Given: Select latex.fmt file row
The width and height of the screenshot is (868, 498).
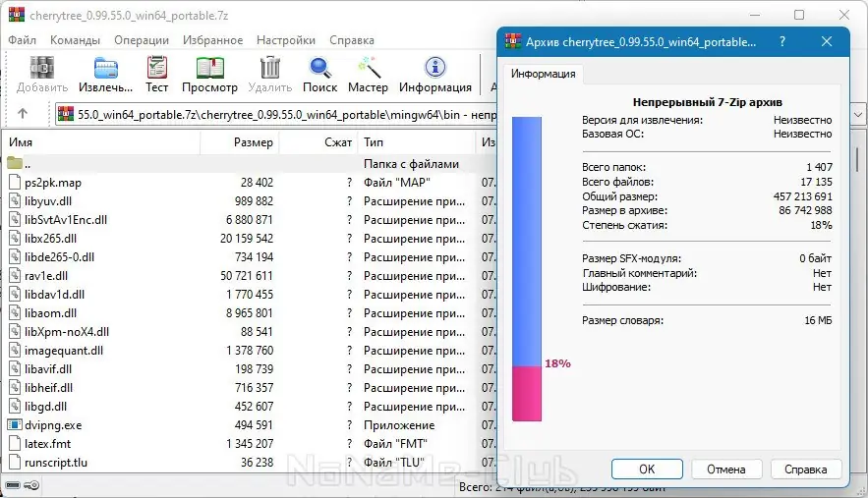Looking at the screenshot, I should pyautogui.click(x=249, y=444).
